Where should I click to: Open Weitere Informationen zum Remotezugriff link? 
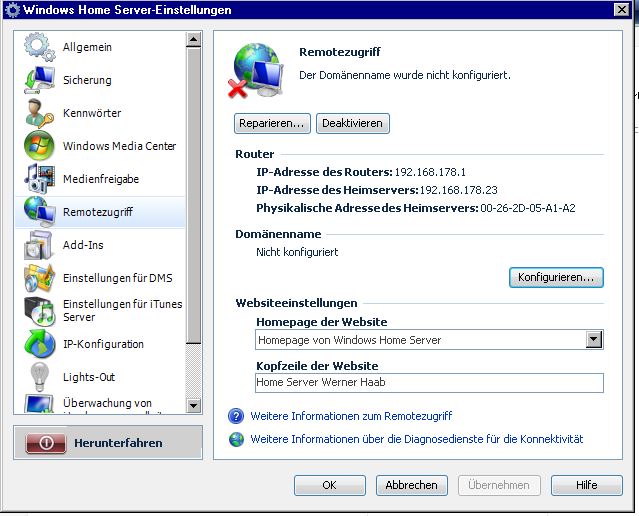click(351, 416)
